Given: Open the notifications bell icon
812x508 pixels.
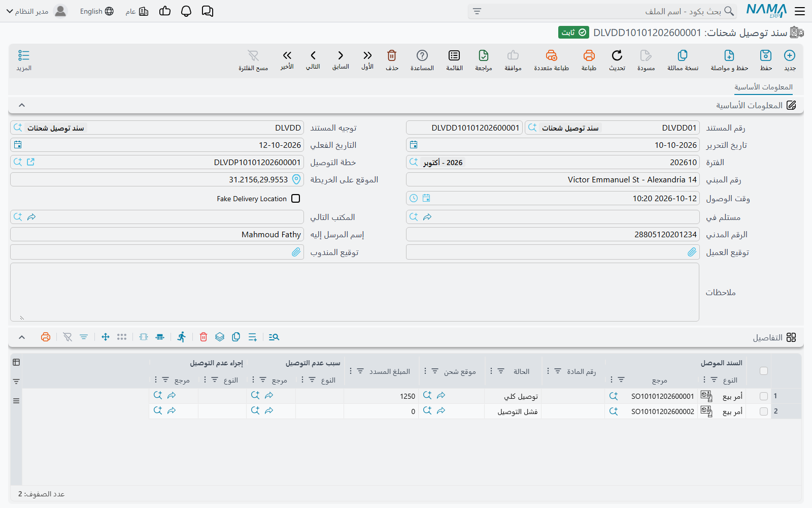Looking at the screenshot, I should point(186,11).
